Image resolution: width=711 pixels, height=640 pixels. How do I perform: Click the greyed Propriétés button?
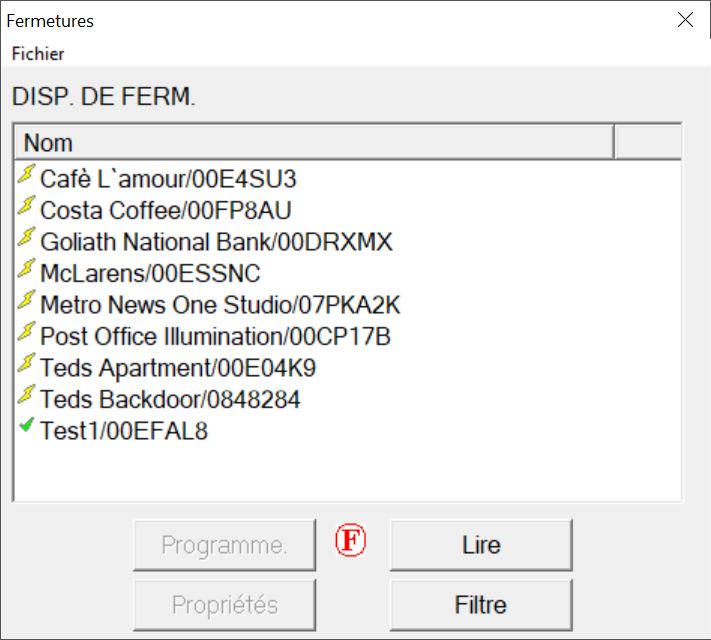(x=224, y=605)
